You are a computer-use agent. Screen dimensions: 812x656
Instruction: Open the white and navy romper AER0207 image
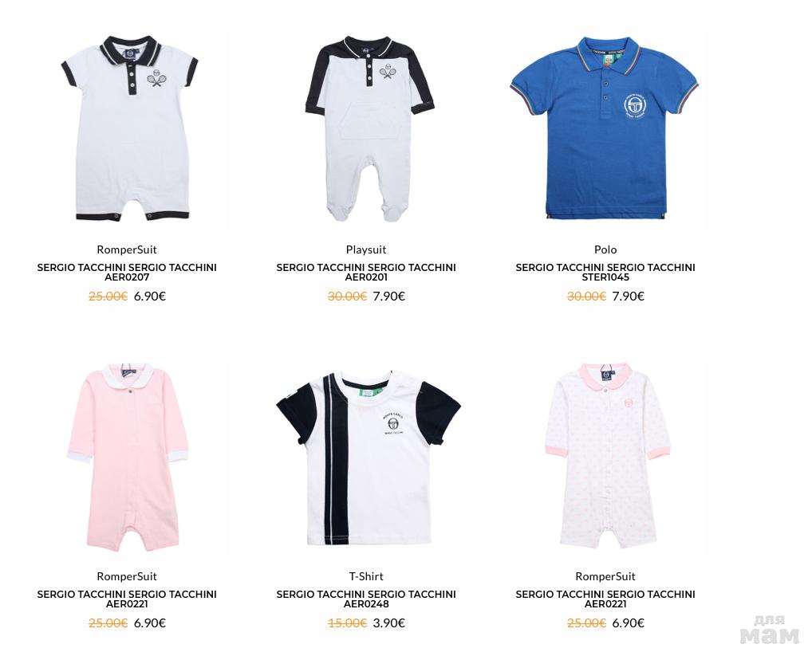[129, 128]
